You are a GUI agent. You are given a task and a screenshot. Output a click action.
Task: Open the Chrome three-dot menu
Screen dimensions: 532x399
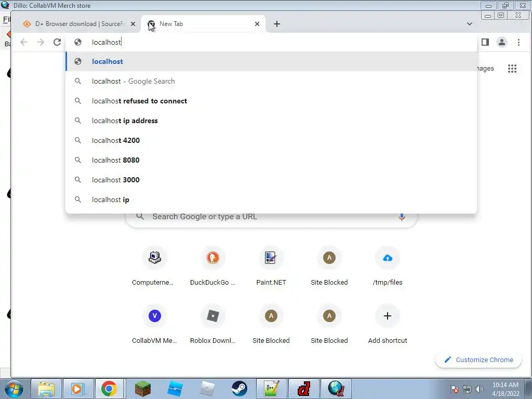[518, 42]
